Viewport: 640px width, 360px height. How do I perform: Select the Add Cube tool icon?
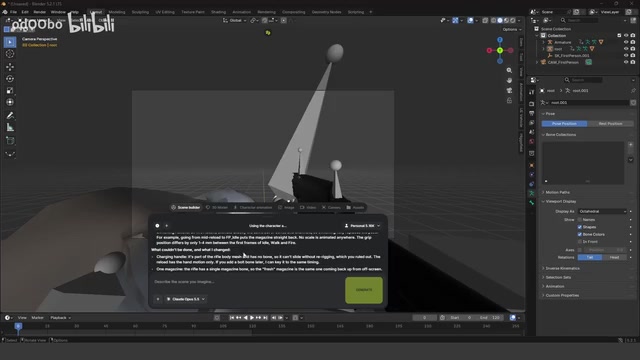[10, 141]
